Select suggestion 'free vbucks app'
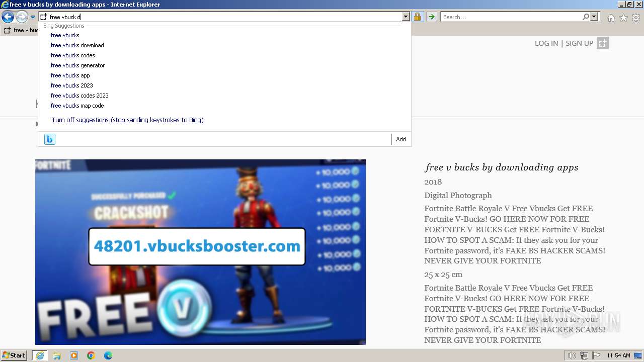The height and width of the screenshot is (362, 644). click(70, 75)
